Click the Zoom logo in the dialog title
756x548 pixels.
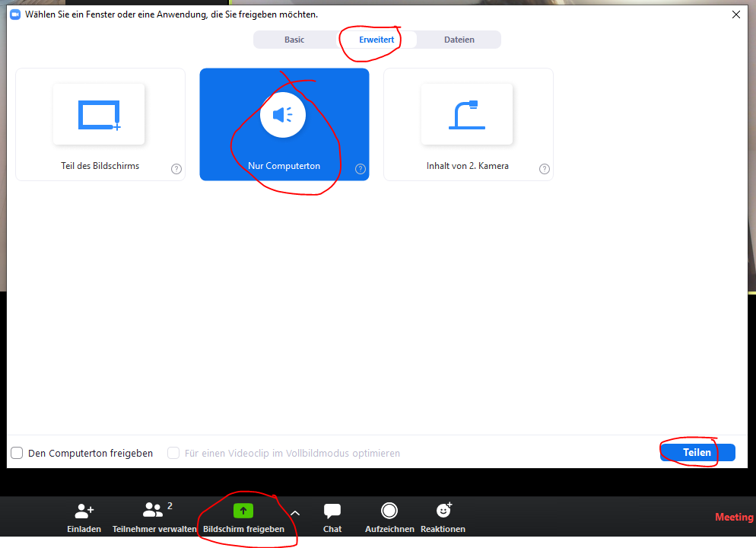point(15,14)
